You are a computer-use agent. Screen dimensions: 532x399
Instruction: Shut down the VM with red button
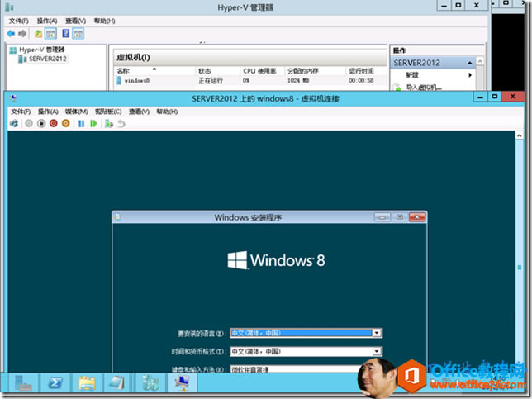click(53, 124)
